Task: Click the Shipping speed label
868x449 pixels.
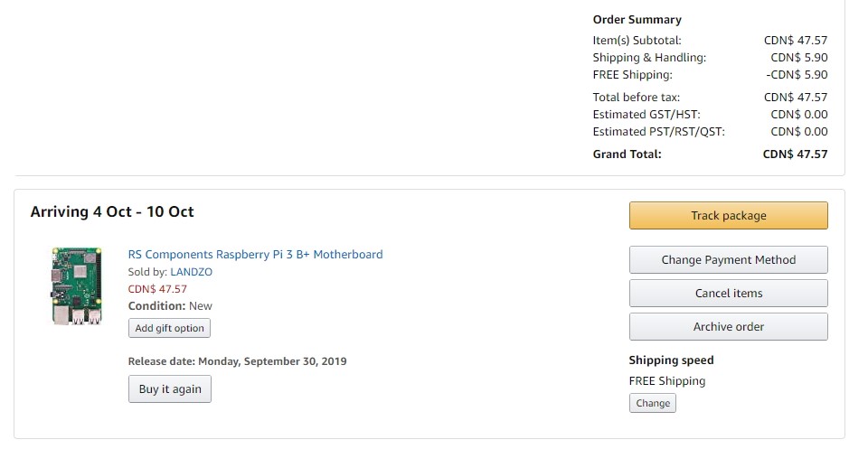Action: pos(671,360)
